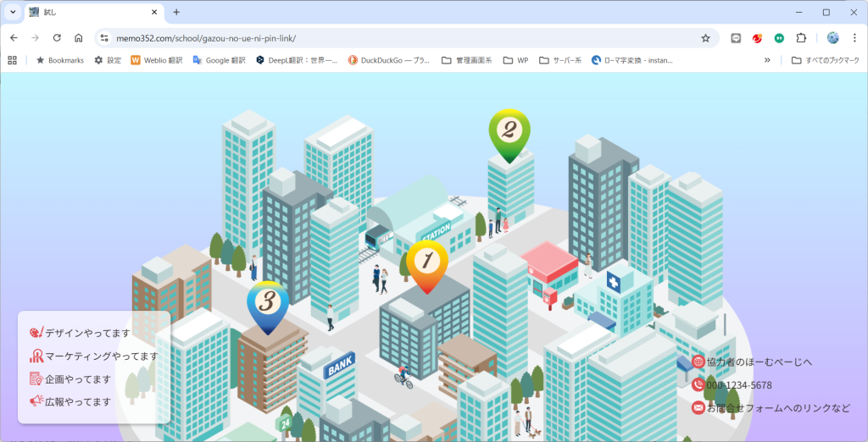Open the デザインやってます link

point(86,334)
